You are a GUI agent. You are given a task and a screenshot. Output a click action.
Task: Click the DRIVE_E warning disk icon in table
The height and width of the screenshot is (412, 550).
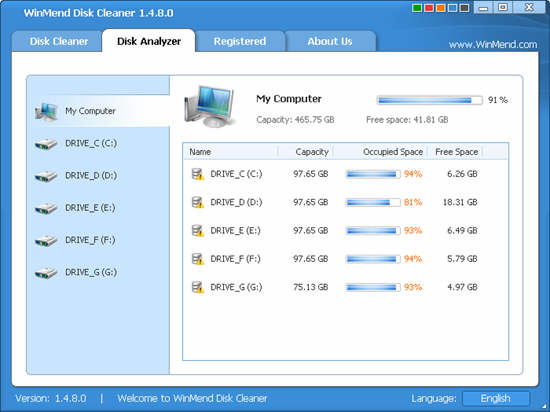(197, 231)
